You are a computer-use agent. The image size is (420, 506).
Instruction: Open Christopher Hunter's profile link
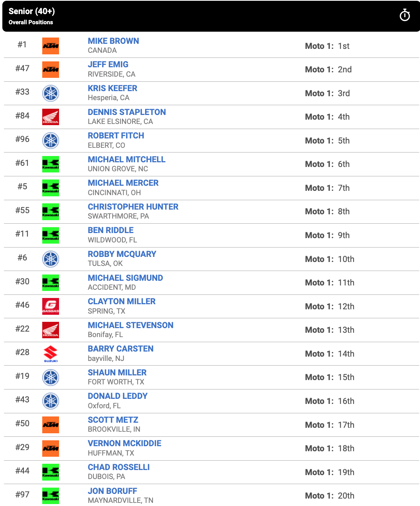[133, 206]
